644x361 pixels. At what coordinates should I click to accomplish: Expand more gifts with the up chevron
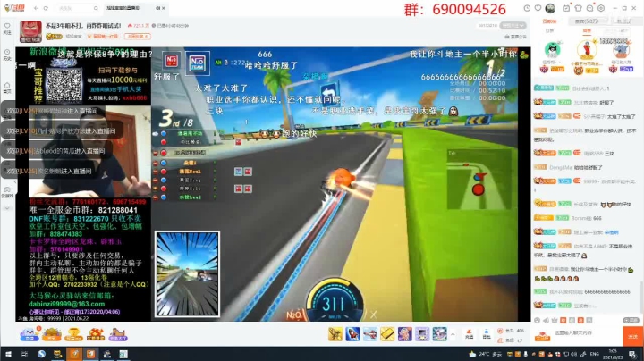[453, 334]
